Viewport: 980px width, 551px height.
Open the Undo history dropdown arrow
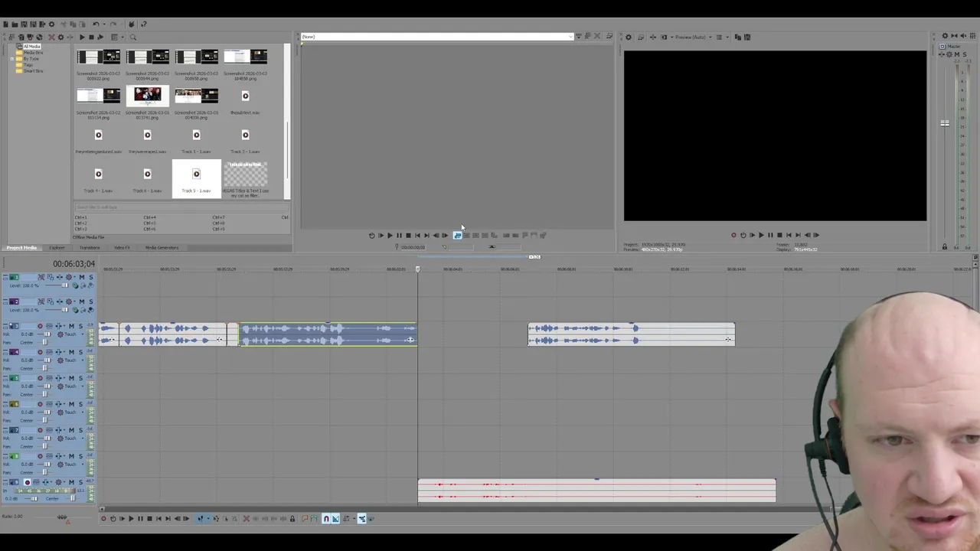coord(104,24)
